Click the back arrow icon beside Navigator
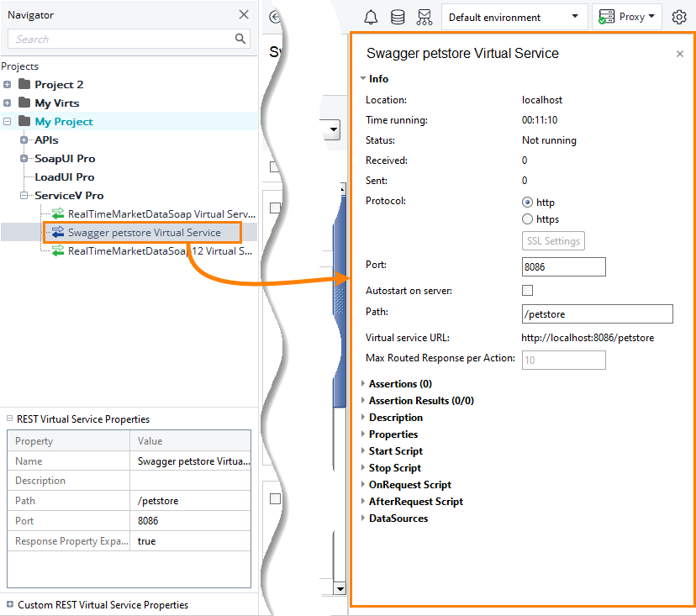 click(x=275, y=18)
